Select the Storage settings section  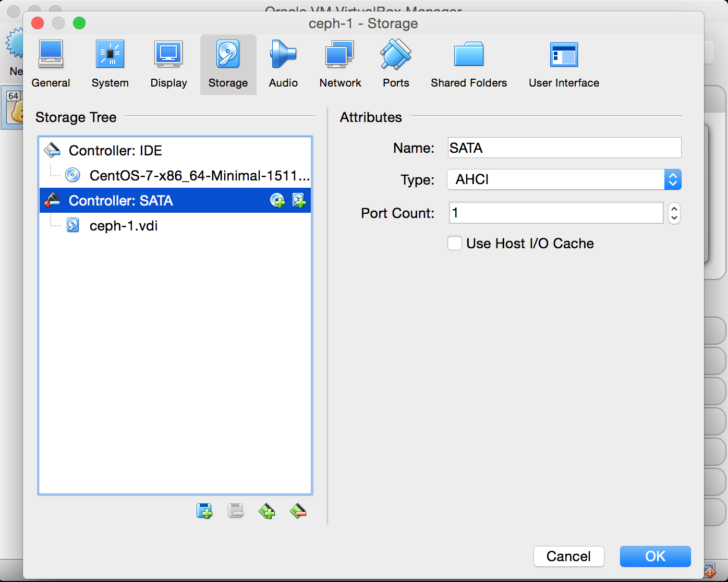[228, 65]
